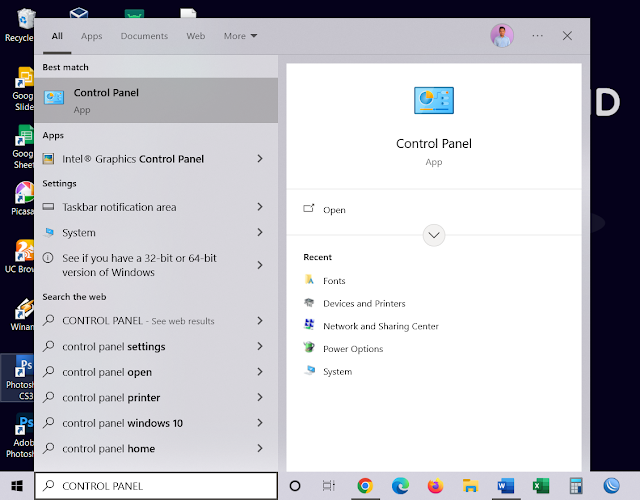The image size is (640, 500).
Task: Click the System icon under Recent
Action: tap(310, 371)
